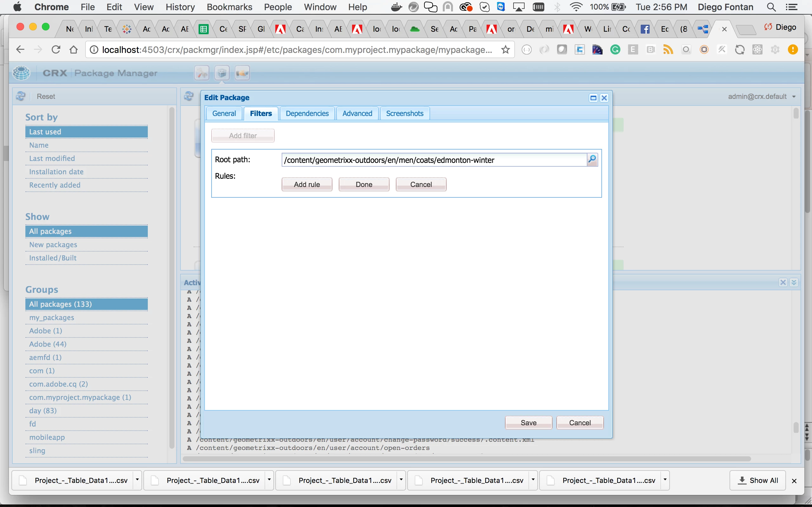Open dropdown arrow of first downloaded csv
Viewport: 812px width, 507px height.
[137, 480]
